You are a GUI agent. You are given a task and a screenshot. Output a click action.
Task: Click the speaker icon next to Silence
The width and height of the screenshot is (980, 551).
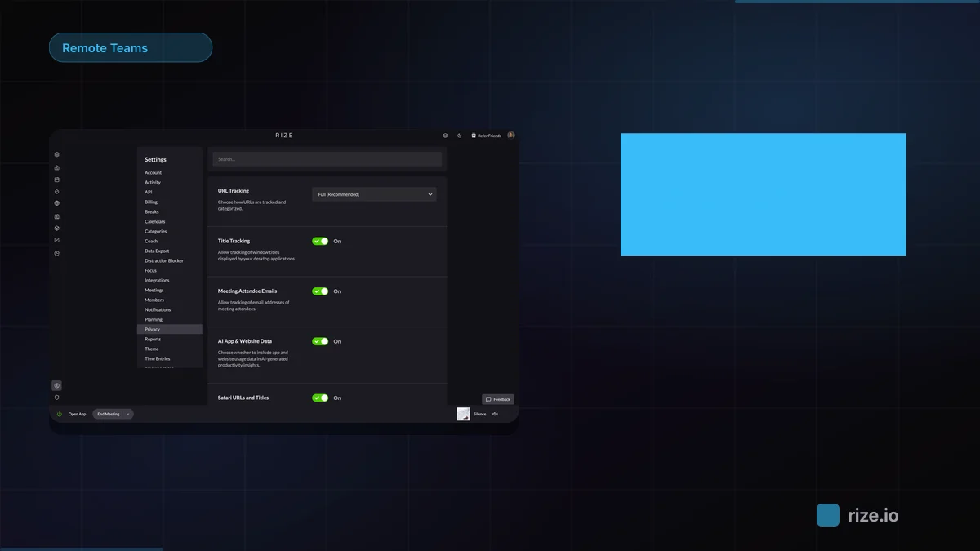tap(493, 414)
